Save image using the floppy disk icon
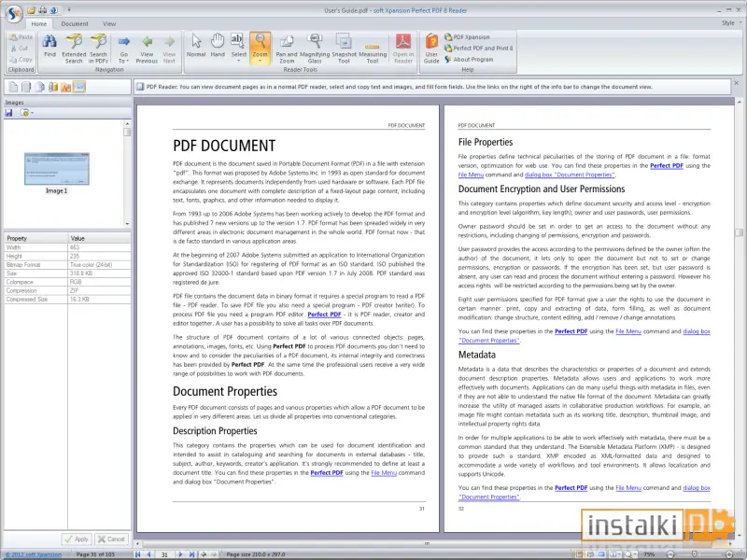Viewport: 747px width, 560px height. pyautogui.click(x=8, y=113)
